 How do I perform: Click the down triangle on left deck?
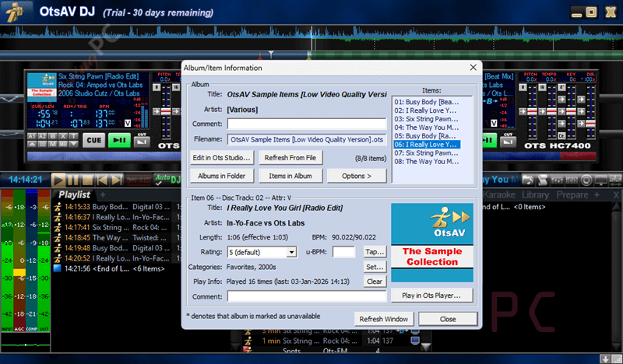click(73, 144)
